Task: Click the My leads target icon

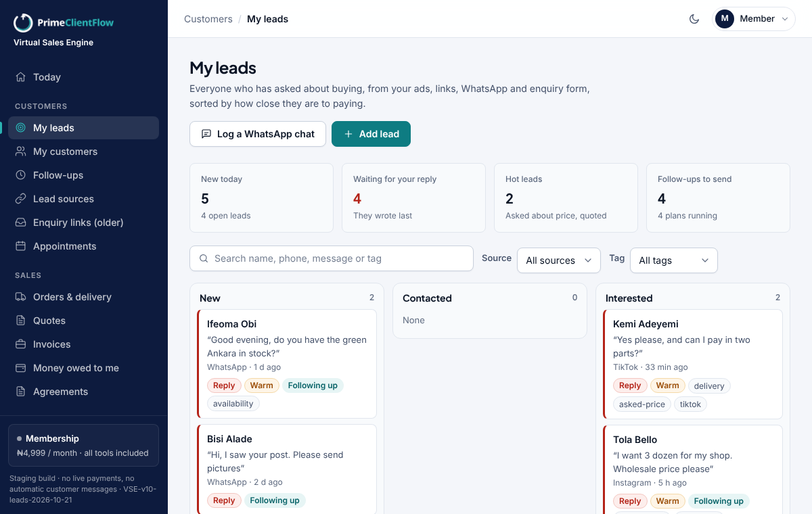Action: [21, 128]
